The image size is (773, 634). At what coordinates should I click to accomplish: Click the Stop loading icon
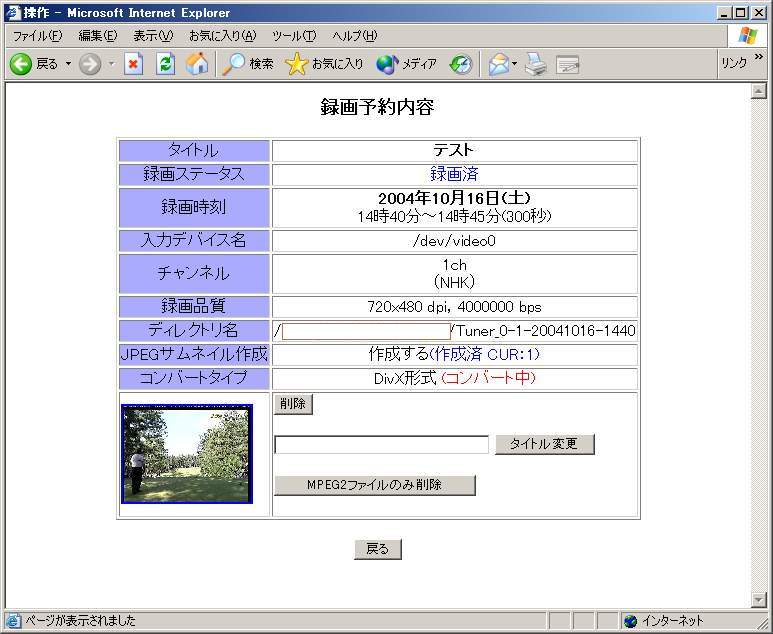pyautogui.click(x=134, y=64)
